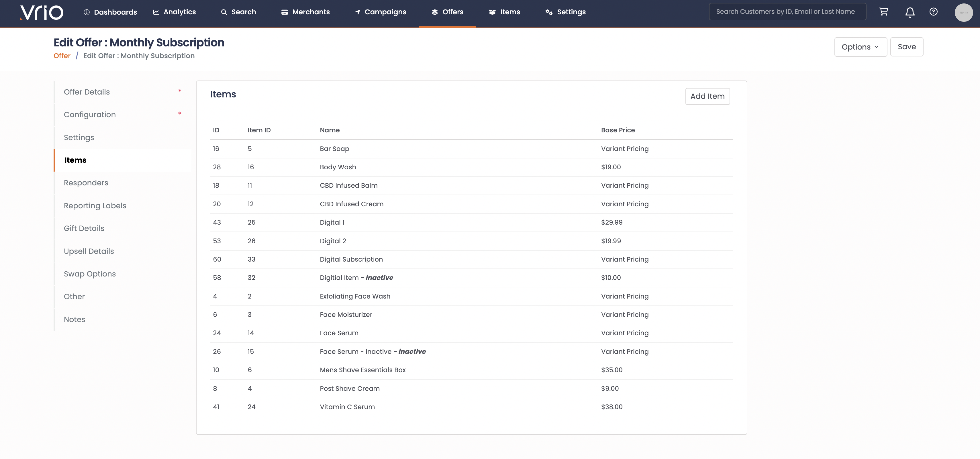Click the Vrio logo
Image resolution: width=980 pixels, height=459 pixels.
[x=42, y=12]
